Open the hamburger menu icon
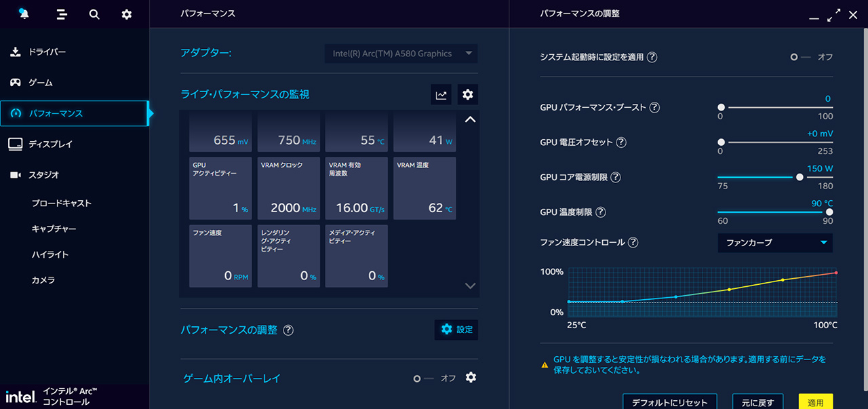The image size is (868, 409). (x=62, y=14)
